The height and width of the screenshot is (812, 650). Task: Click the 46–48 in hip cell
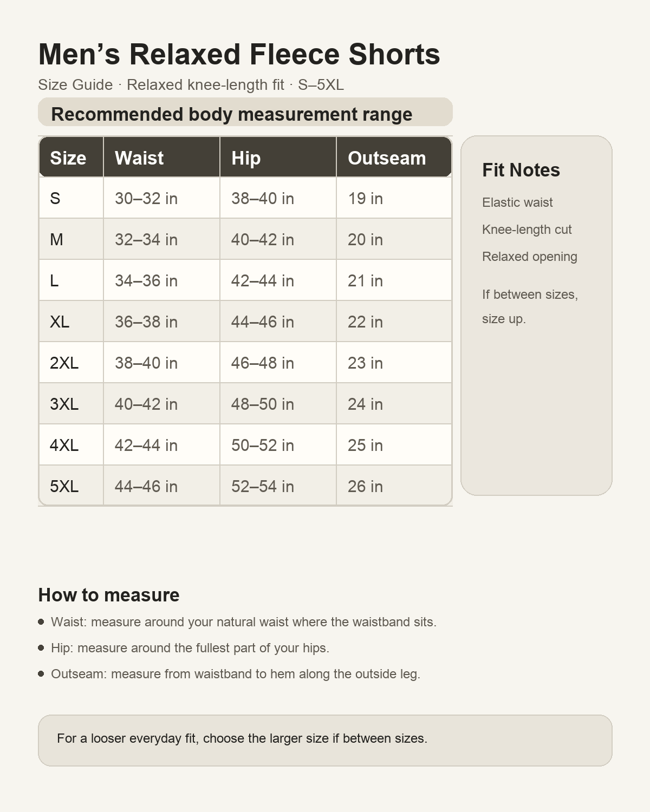pyautogui.click(x=278, y=363)
